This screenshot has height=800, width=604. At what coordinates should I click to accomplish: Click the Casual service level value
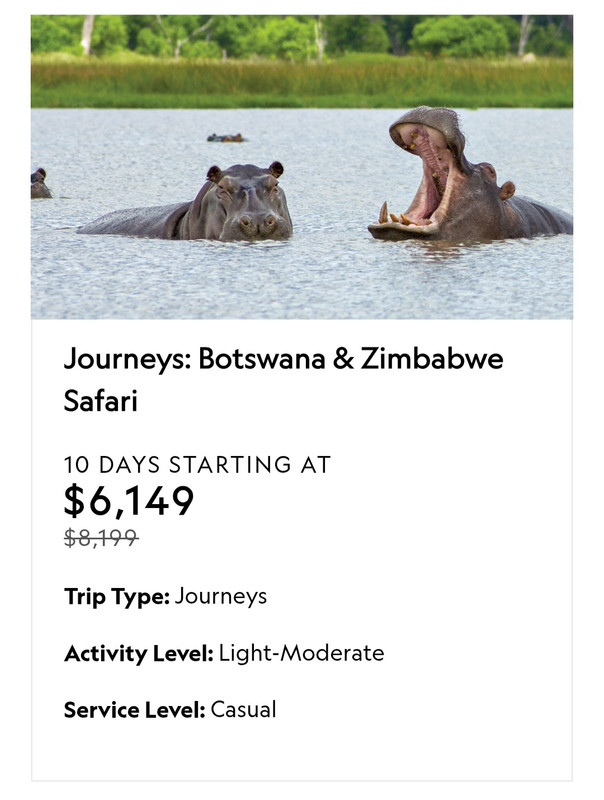point(243,710)
